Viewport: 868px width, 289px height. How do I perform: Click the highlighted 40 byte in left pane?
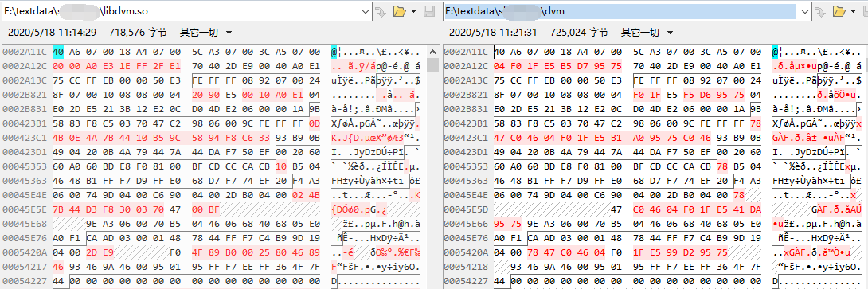58,52
